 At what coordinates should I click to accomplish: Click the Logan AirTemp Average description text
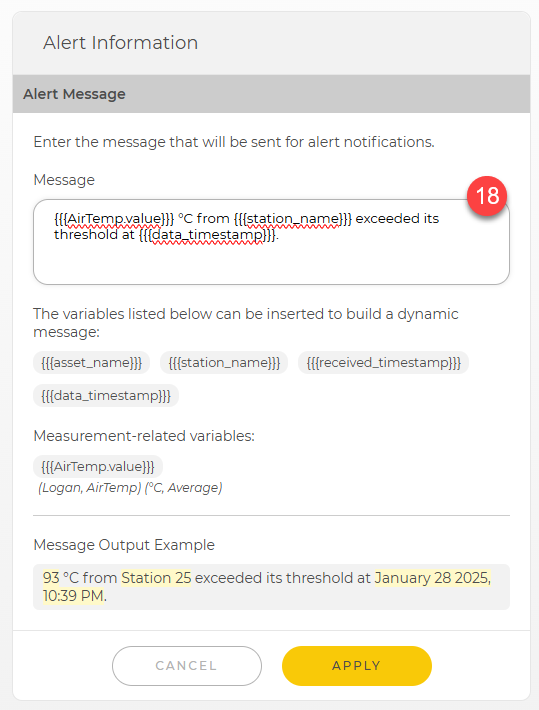[x=130, y=488]
